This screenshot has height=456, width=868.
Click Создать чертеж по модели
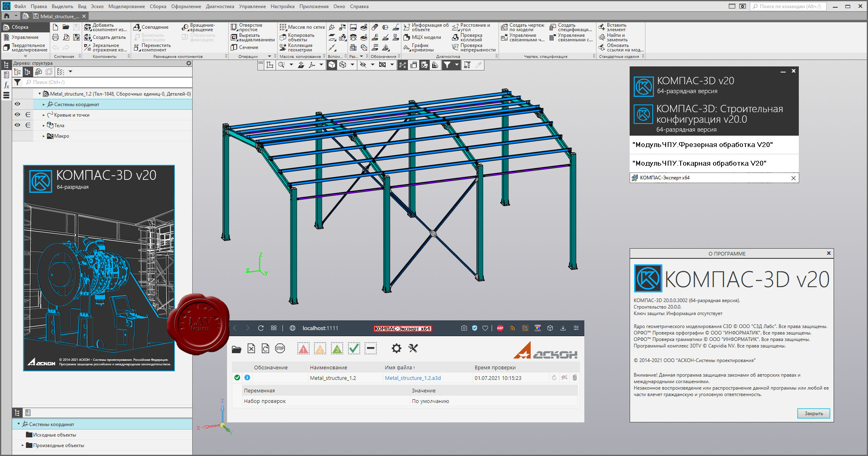[x=523, y=27]
